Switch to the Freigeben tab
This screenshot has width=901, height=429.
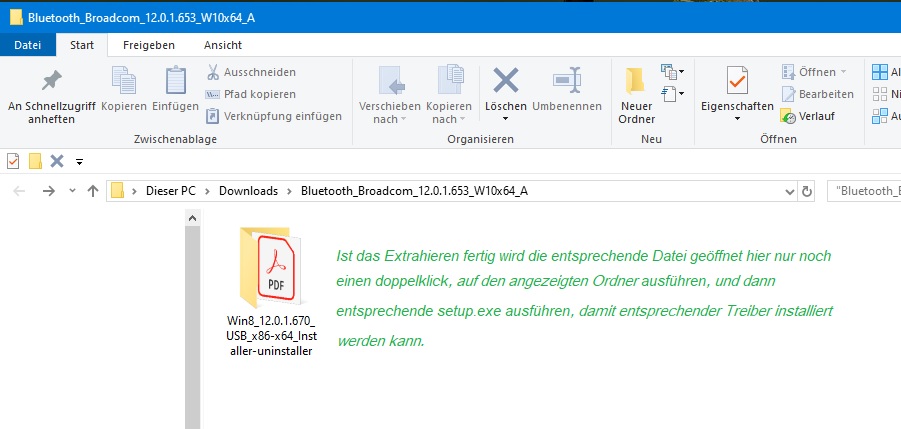pos(149,45)
